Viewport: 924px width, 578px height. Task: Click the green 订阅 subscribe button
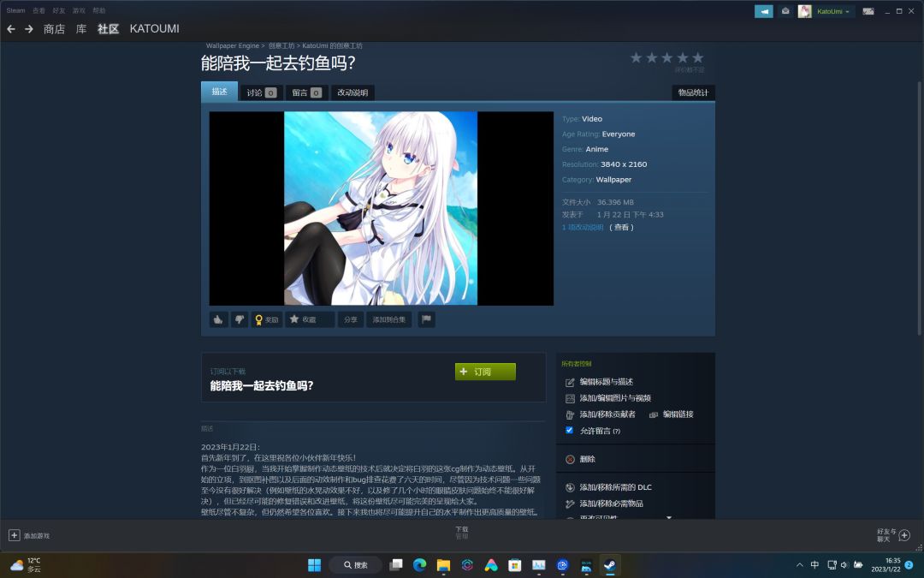pos(485,372)
